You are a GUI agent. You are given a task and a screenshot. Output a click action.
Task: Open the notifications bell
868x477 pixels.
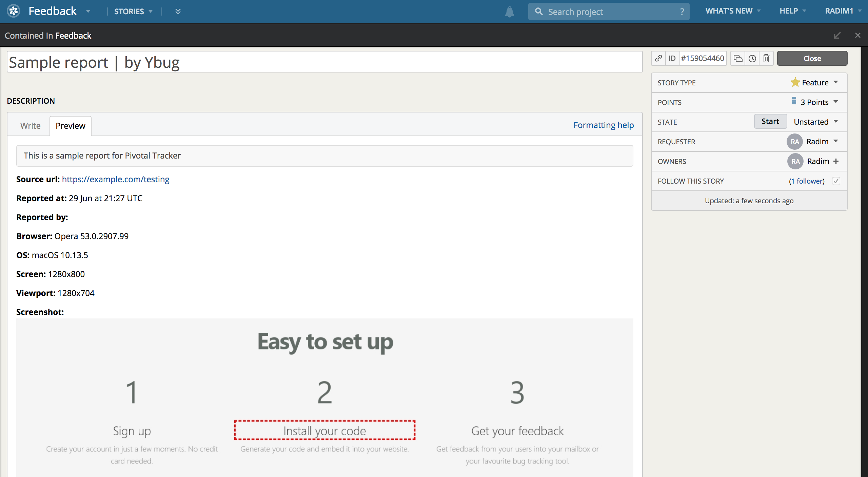509,12
